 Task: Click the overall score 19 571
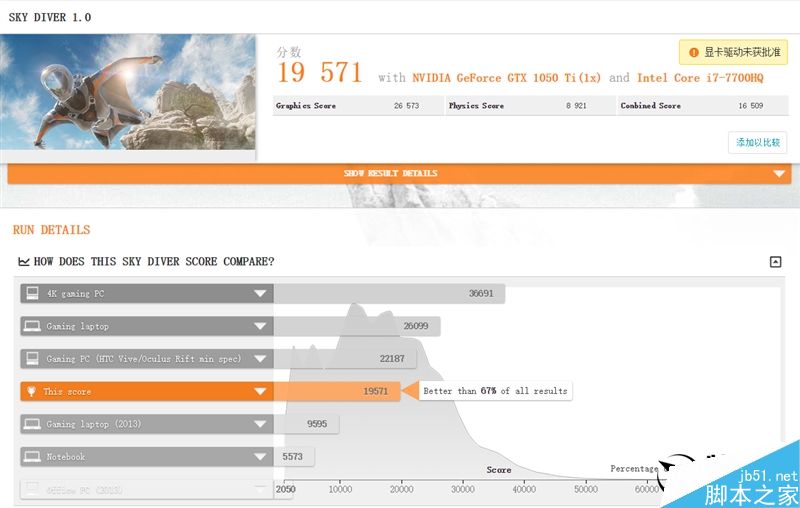[320, 72]
